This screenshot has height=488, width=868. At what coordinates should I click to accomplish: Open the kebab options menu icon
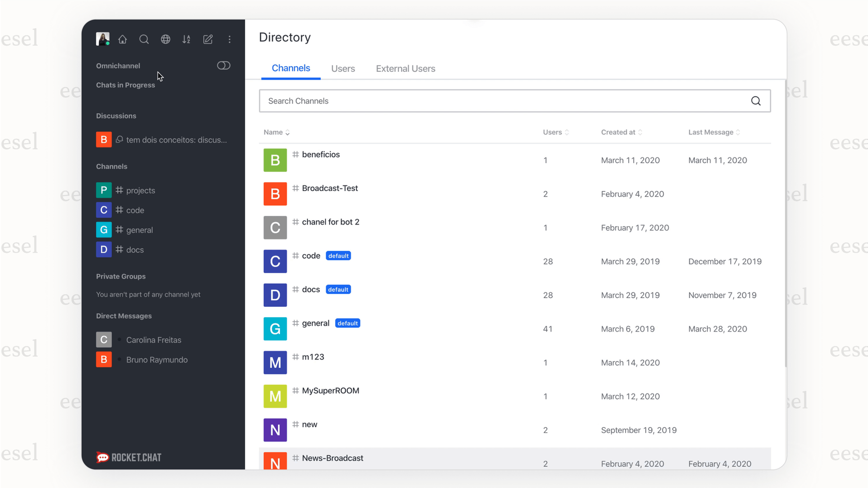pyautogui.click(x=229, y=39)
